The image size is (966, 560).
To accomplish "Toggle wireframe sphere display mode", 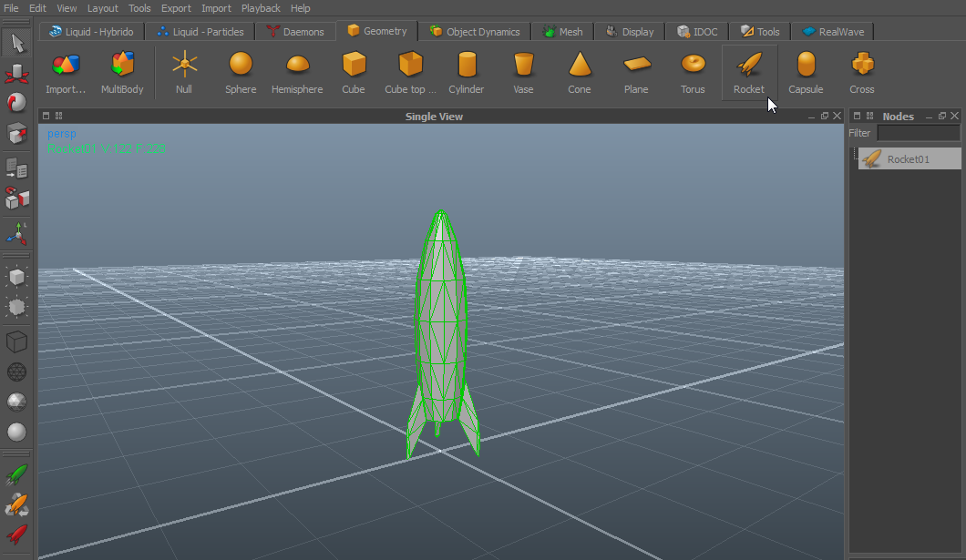I will click(x=16, y=372).
